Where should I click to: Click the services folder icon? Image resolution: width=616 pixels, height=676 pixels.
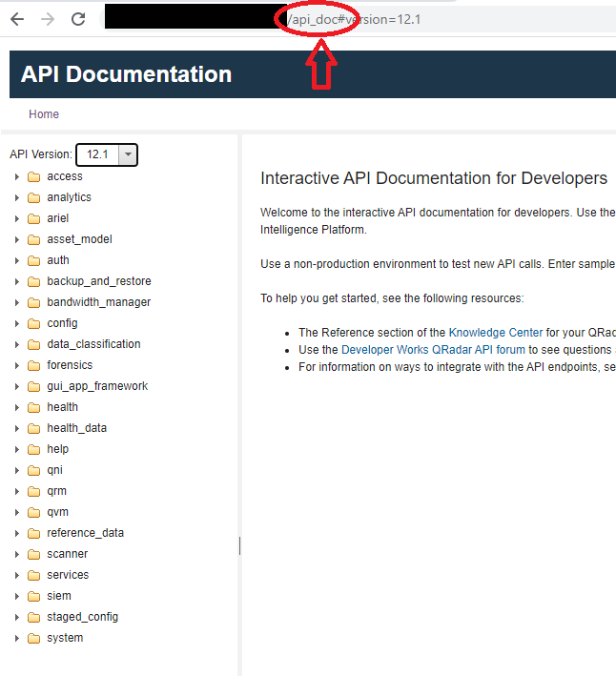click(33, 576)
